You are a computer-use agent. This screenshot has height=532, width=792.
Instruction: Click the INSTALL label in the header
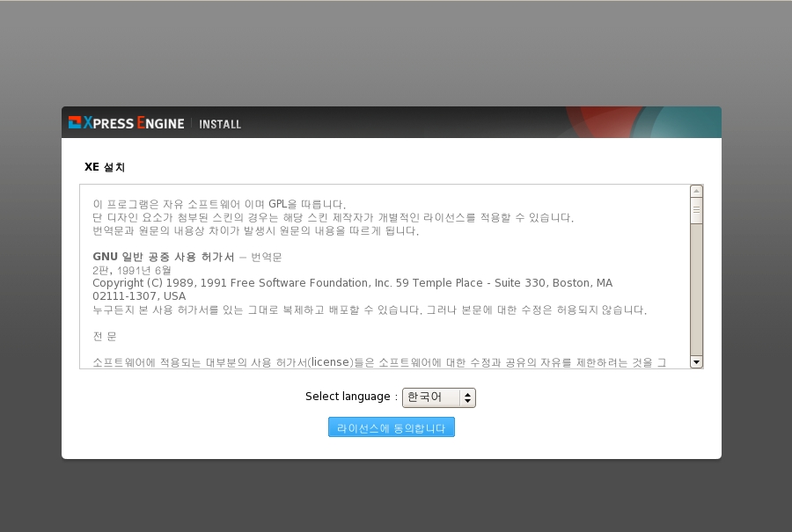pyautogui.click(x=220, y=124)
